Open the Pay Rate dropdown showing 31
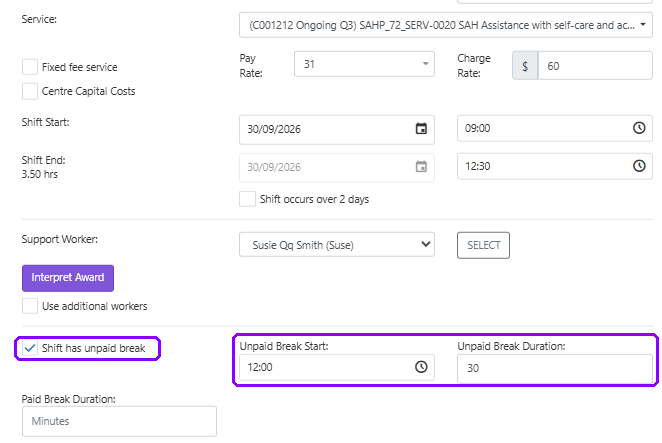Screen dimensions: 662x443 (364, 64)
